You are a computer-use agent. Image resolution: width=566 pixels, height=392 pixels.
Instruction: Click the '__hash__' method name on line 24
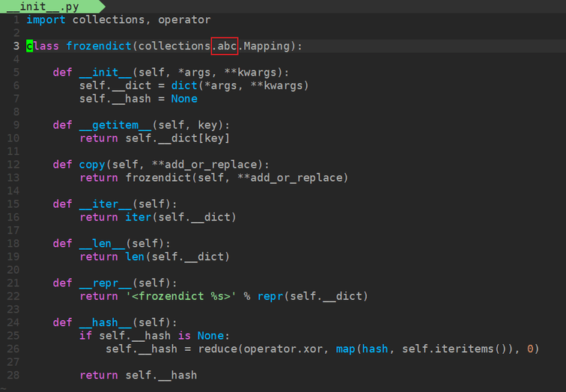[105, 322]
